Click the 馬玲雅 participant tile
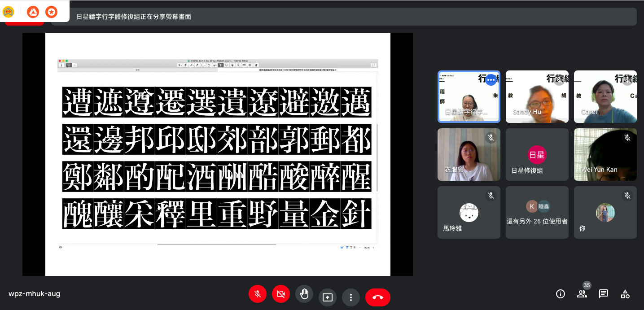Image resolution: width=644 pixels, height=310 pixels. tap(469, 212)
